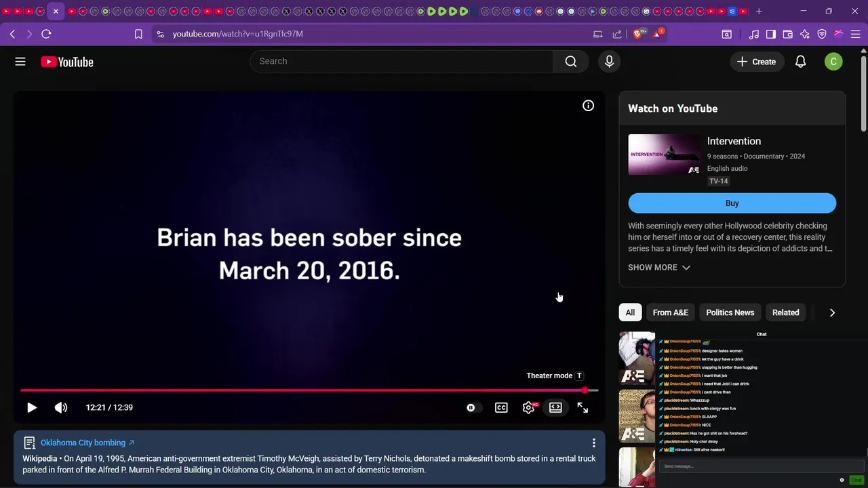
Task: Toggle the browser sidebar panel
Action: pyautogui.click(x=771, y=34)
